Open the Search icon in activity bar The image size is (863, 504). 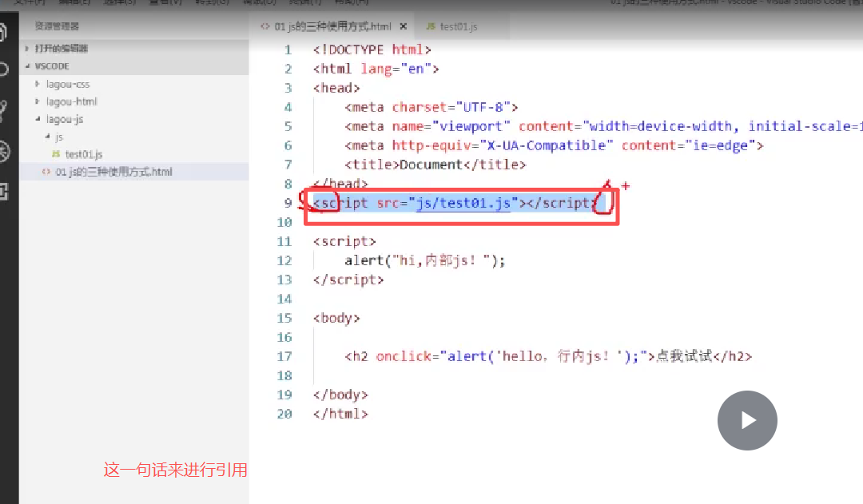tap(2, 69)
